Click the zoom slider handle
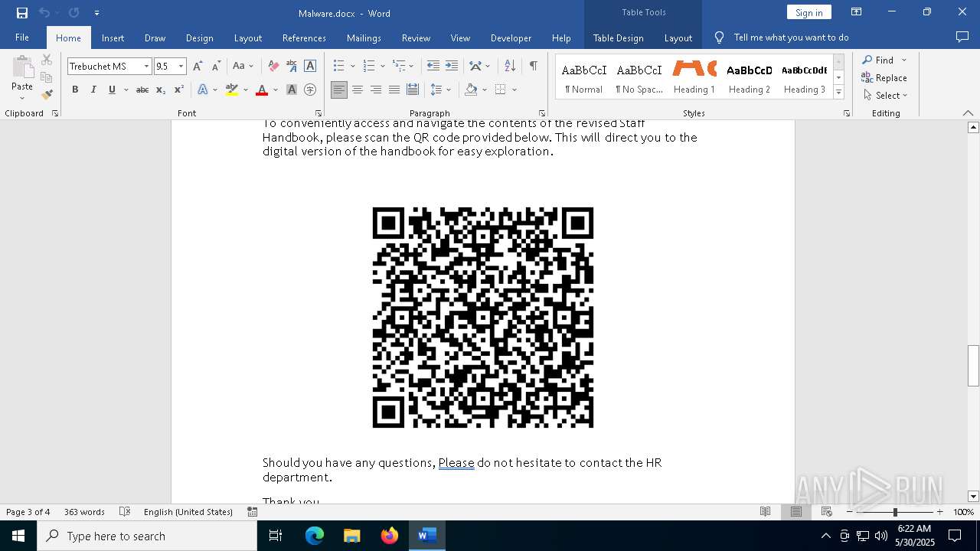980x551 pixels. (x=895, y=512)
